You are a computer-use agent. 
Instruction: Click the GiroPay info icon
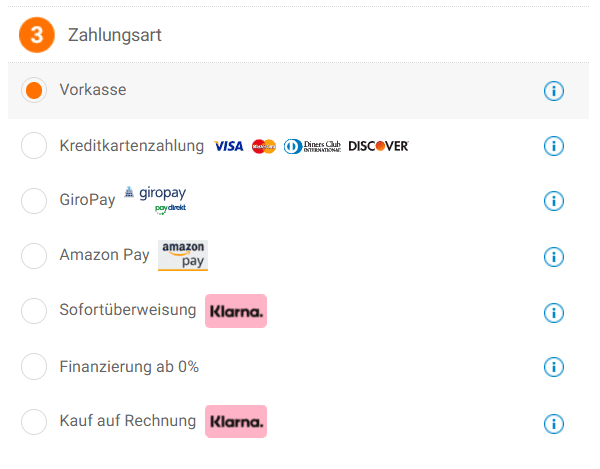[x=554, y=201]
